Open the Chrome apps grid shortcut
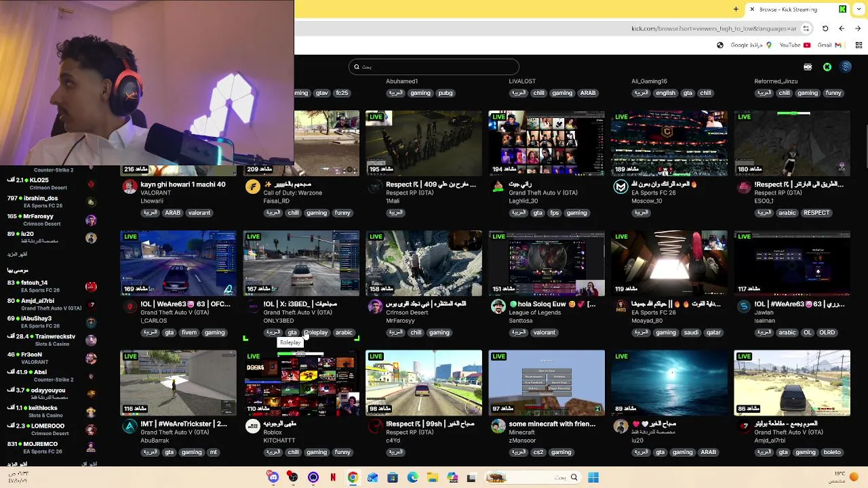This screenshot has height=488, width=868. point(859,45)
